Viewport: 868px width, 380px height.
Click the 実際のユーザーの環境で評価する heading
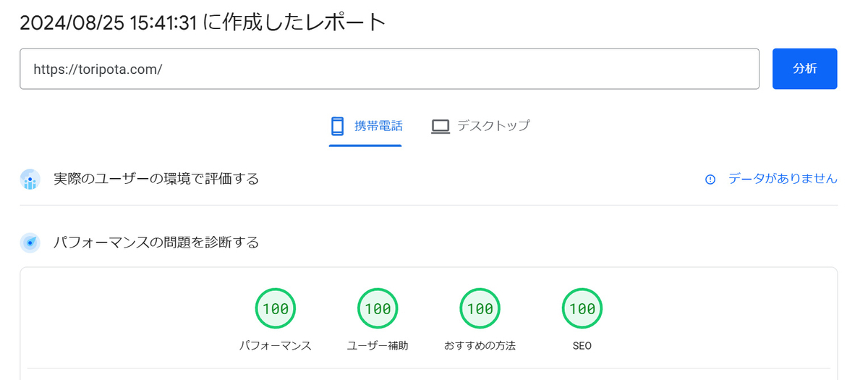156,179
